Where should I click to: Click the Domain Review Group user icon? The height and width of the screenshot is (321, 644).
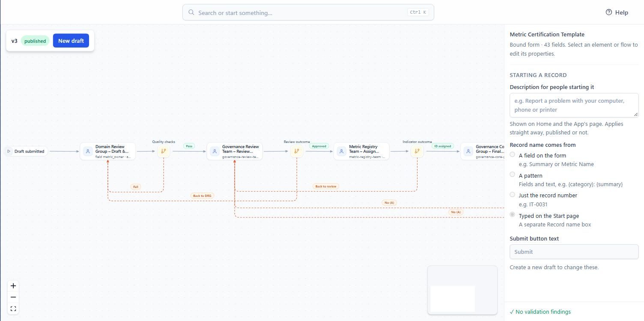[x=88, y=151]
